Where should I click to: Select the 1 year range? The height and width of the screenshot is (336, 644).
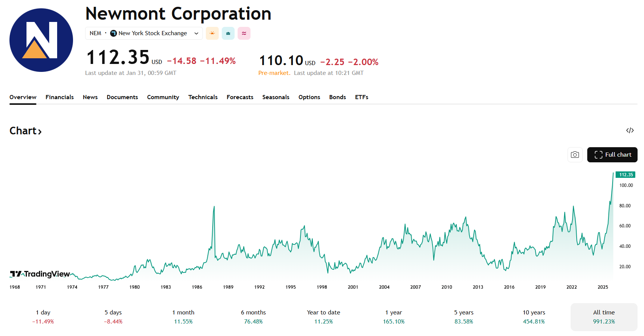click(x=394, y=317)
